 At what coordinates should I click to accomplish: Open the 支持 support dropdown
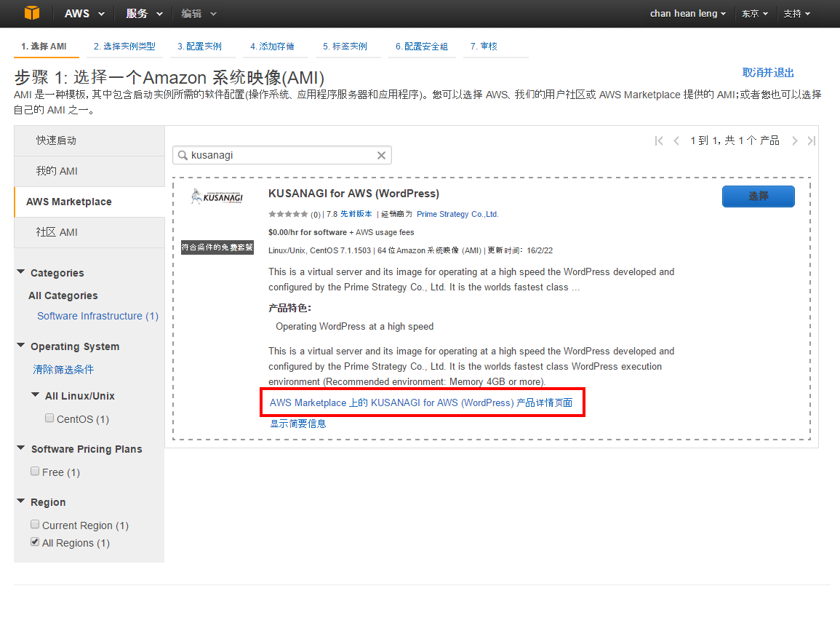[796, 13]
